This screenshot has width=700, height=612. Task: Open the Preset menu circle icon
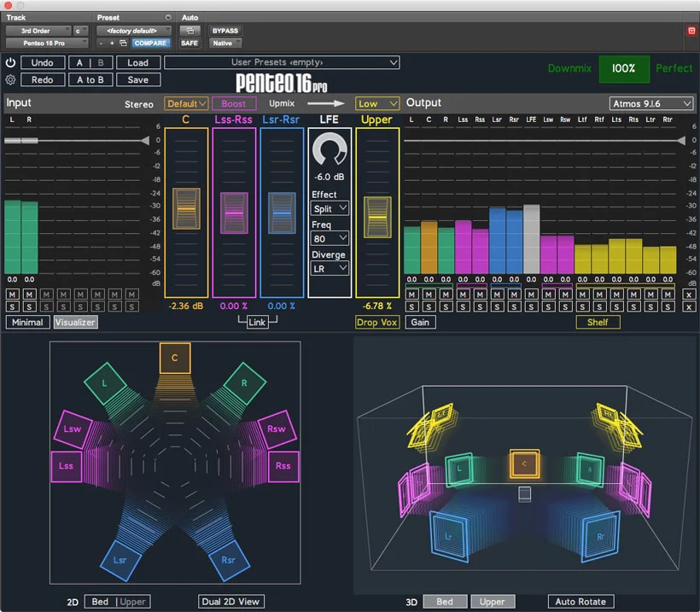point(168,17)
